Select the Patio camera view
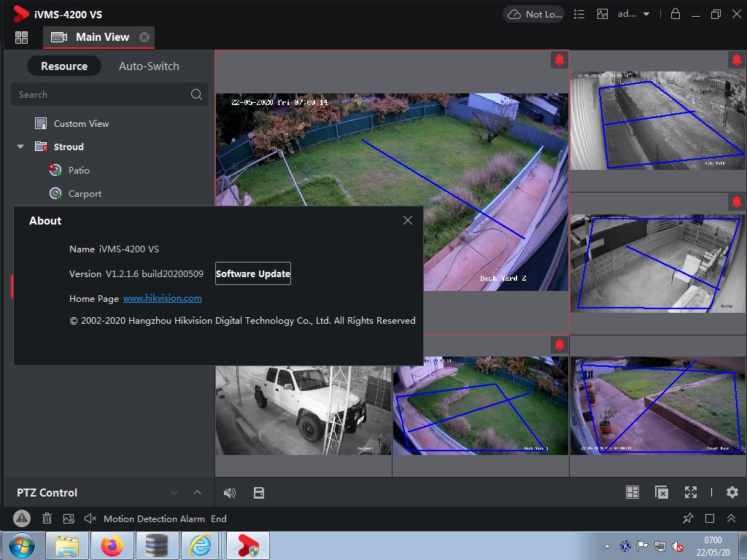The height and width of the screenshot is (560, 747). point(659,263)
